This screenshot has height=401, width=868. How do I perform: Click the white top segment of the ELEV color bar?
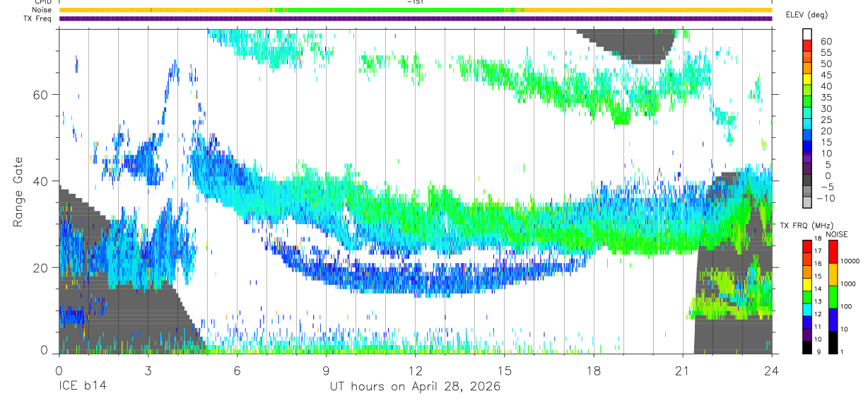[807, 35]
